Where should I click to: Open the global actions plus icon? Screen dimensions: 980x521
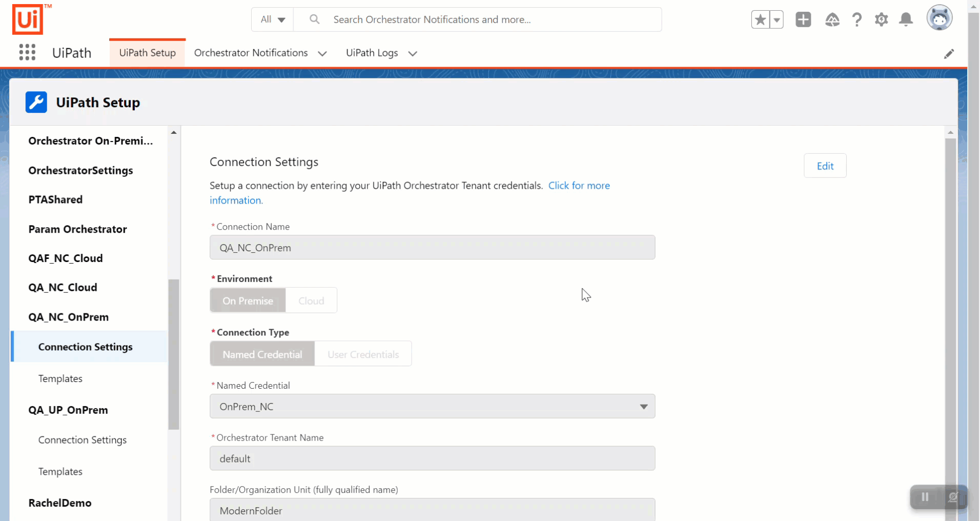803,20
